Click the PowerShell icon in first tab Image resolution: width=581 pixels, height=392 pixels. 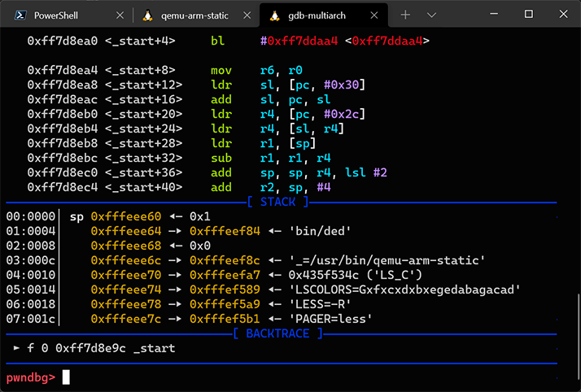point(20,15)
